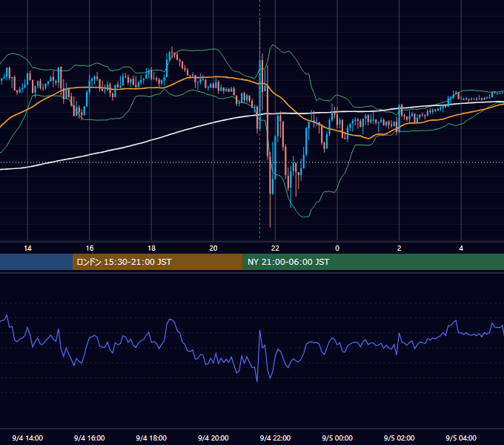Click the oscillator spike peak before 22:00
The height and width of the screenshot is (445, 504).
tap(259, 331)
